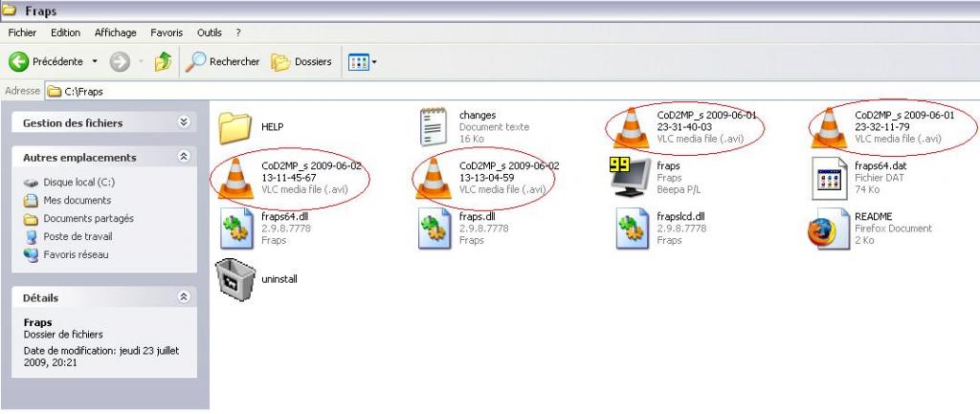Select VLC file icon for 23-31-40-03 video
Screen dimensions: 980x414
(631, 128)
